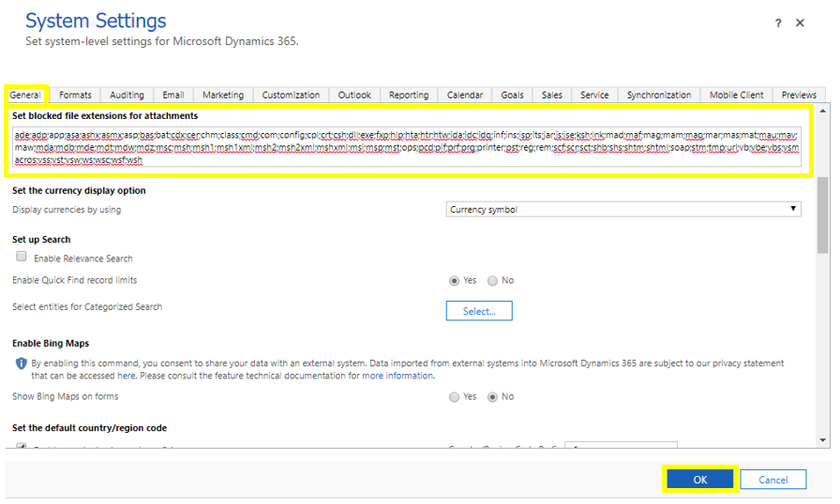This screenshot has width=840, height=504.
Task: Open the Calendar tab
Action: point(465,95)
